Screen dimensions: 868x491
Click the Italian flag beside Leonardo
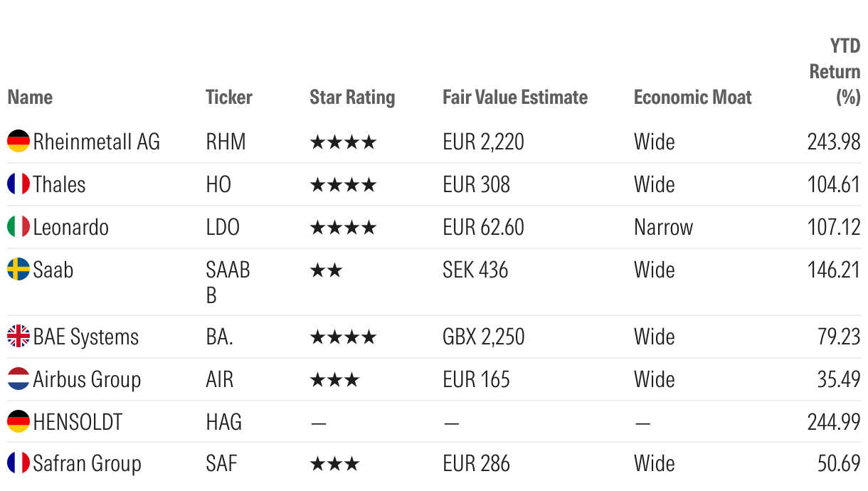coord(18,227)
